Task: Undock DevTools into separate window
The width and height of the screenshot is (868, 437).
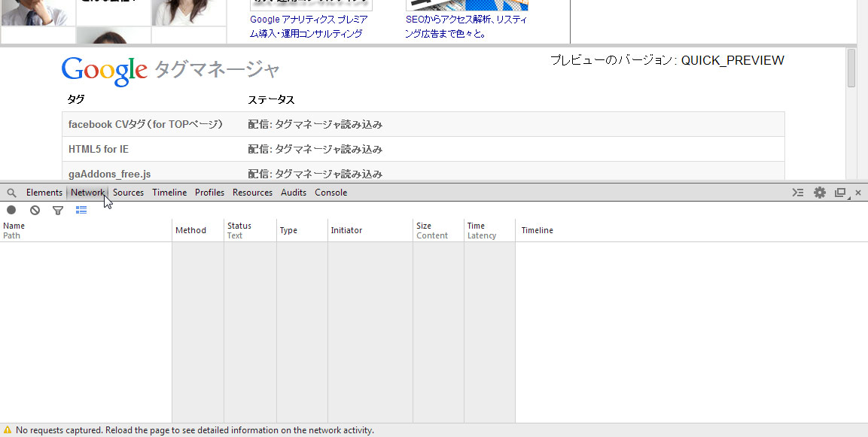Action: [840, 193]
